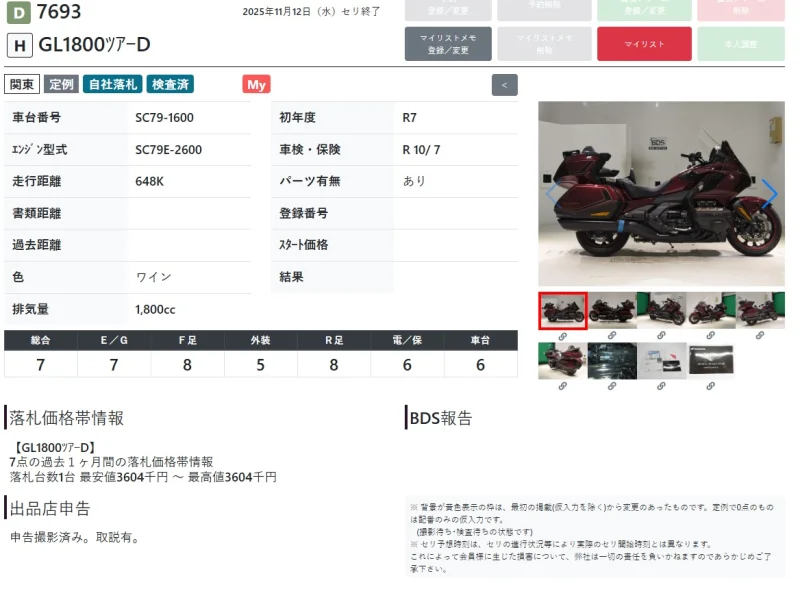
Task: Click the engine type SC79E-2600
Action: (x=168, y=150)
